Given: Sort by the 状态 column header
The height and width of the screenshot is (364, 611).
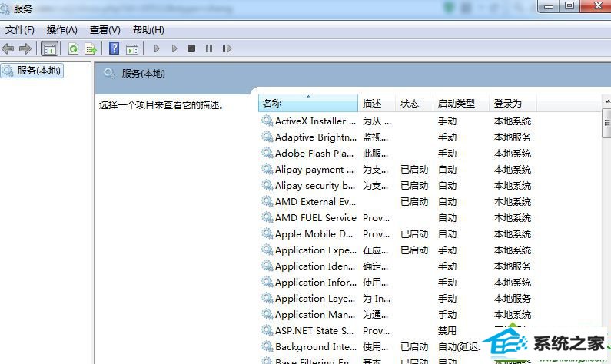Looking at the screenshot, I should coord(413,103).
